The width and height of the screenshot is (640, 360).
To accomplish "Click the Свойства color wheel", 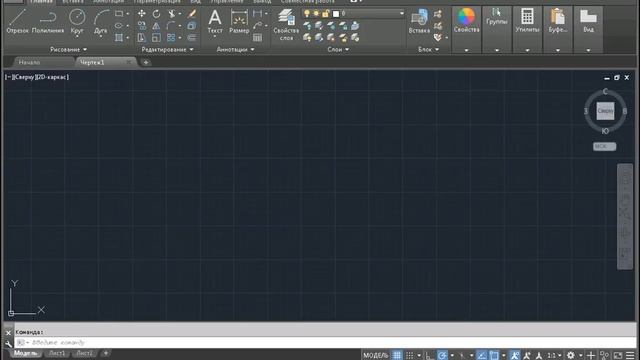I will coord(466,17).
